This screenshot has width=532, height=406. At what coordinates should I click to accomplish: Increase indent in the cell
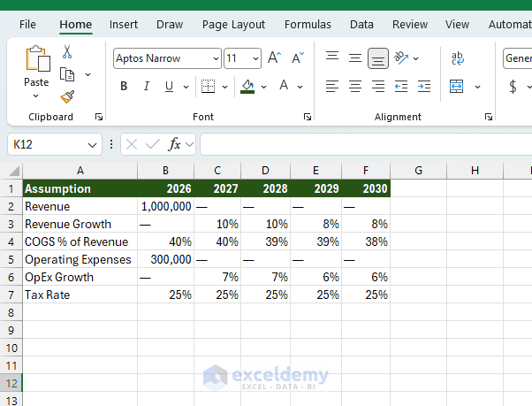424,86
